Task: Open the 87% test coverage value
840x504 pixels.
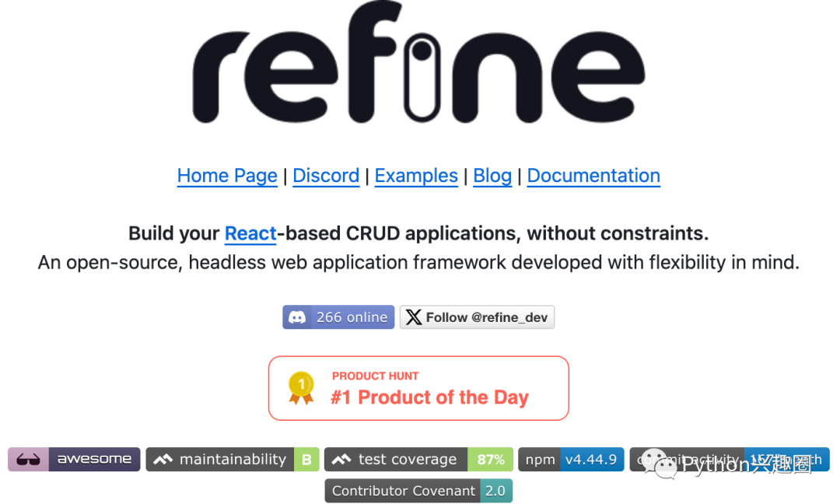Action: [x=490, y=460]
